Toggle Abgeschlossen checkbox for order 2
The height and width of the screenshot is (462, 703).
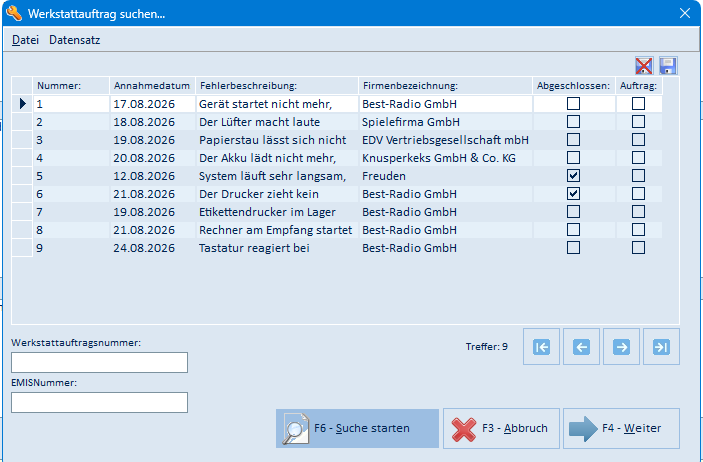point(573,122)
